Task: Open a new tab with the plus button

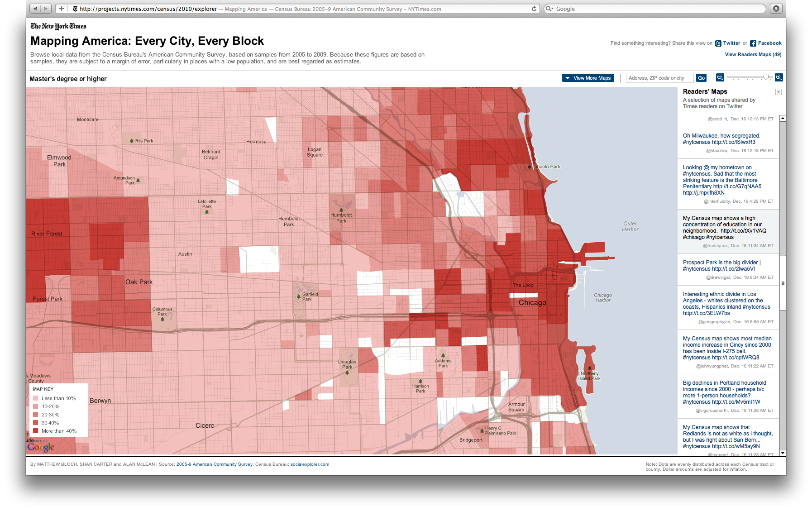Action: [61, 8]
